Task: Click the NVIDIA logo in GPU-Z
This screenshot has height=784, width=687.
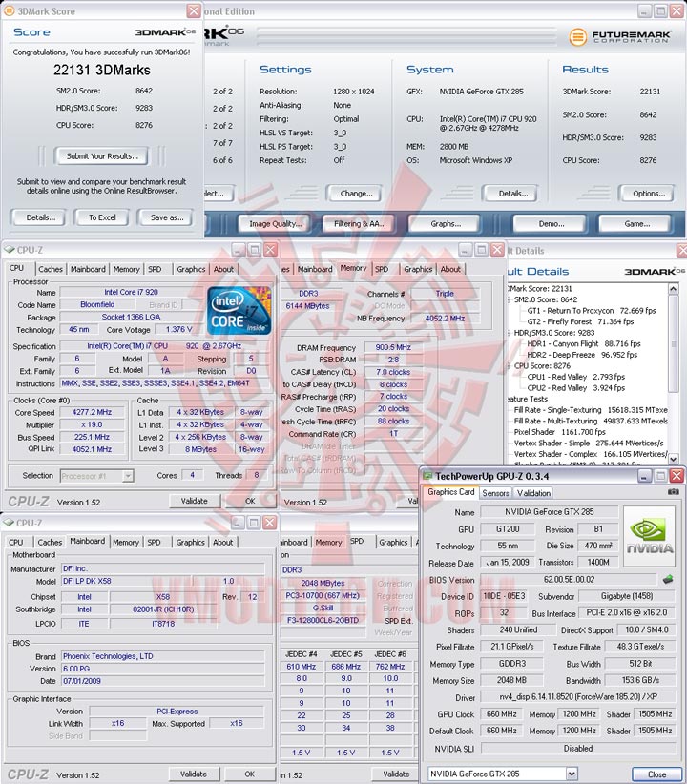Action: tap(650, 536)
